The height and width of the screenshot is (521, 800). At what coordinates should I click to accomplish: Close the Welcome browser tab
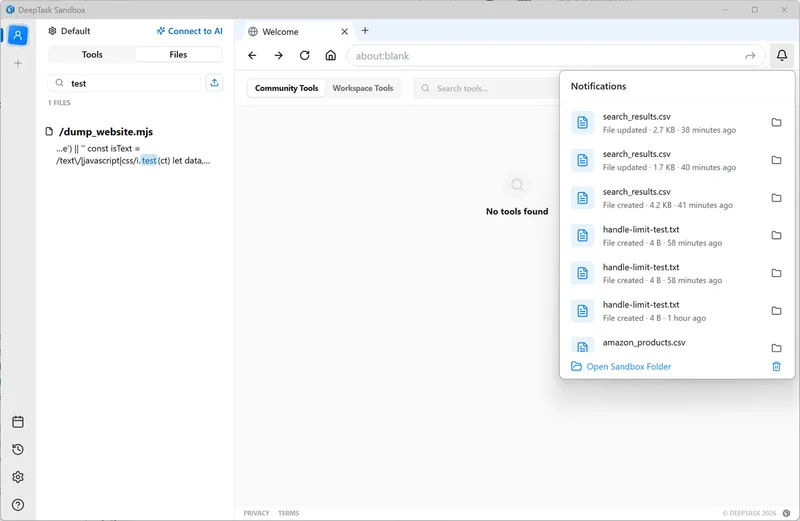coord(345,32)
